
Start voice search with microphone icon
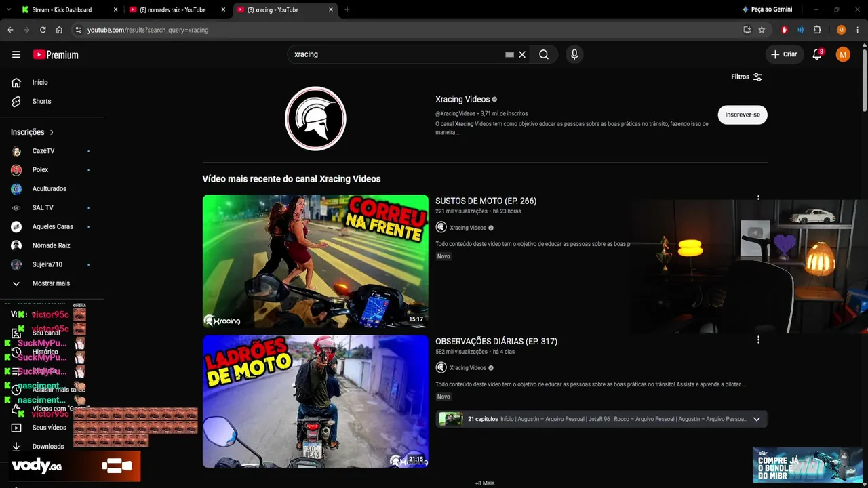pos(574,54)
